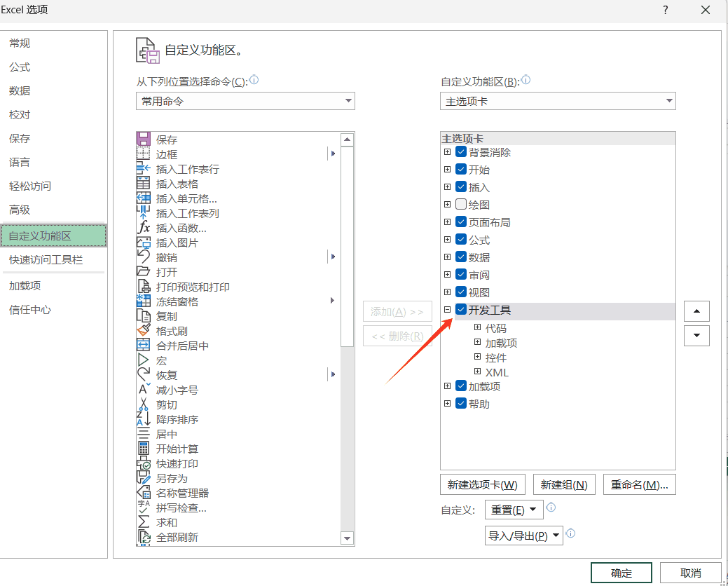Screen dimensions: 728x586
Task: Open the 常用命令 command source dropdown
Action: coord(245,101)
